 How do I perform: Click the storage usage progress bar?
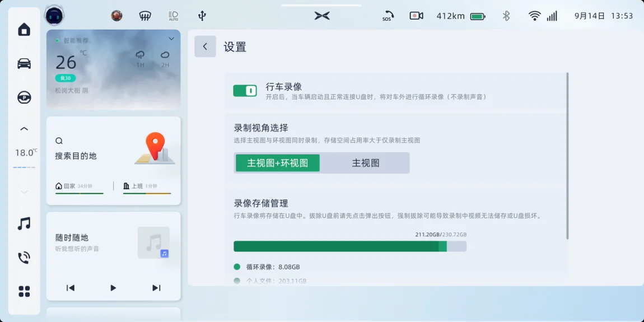pyautogui.click(x=349, y=246)
